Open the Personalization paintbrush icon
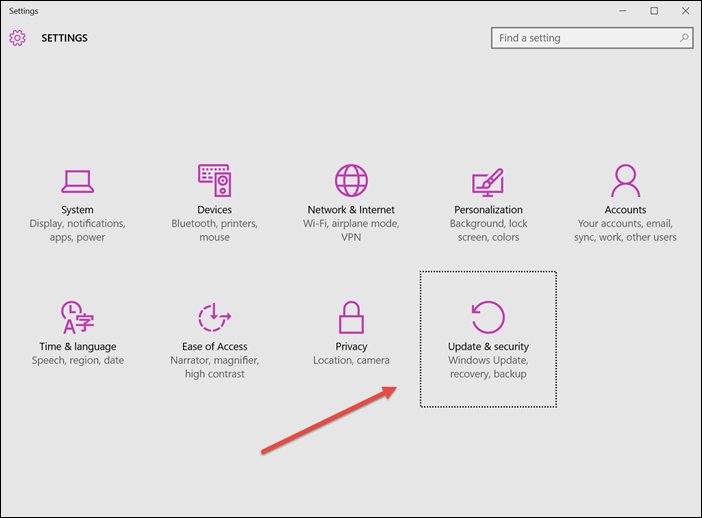This screenshot has height=518, width=702. (488, 182)
